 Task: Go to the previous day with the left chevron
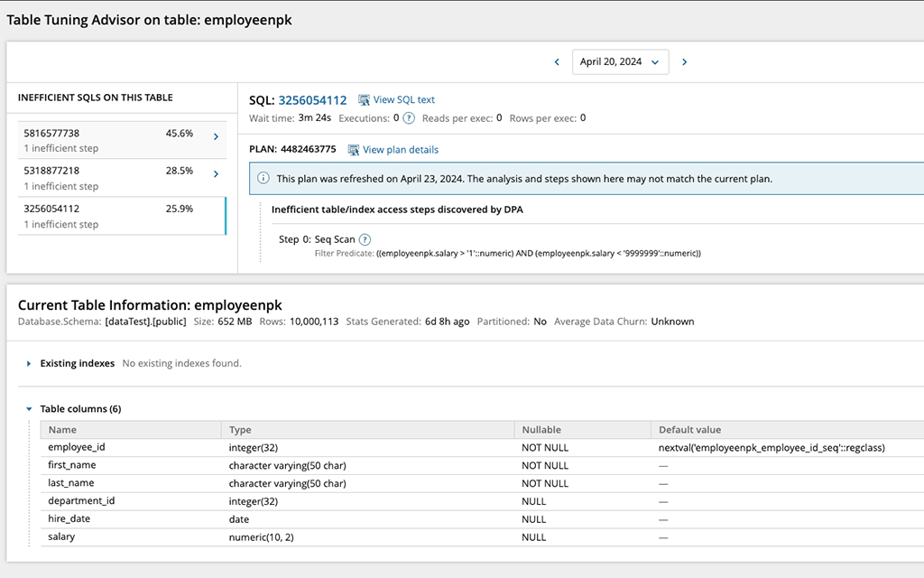[558, 61]
